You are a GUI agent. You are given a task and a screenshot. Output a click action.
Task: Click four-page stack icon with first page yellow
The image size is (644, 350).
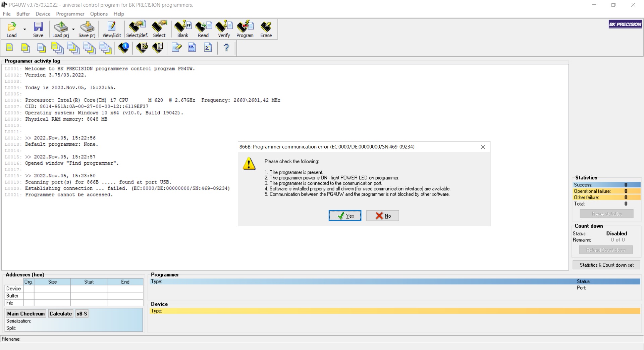pos(57,48)
